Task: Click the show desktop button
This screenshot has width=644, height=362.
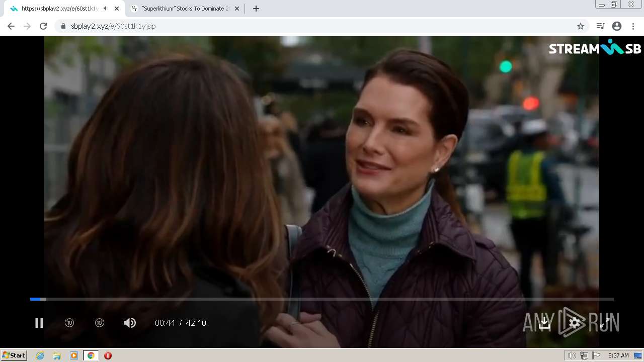Action: tap(638, 355)
